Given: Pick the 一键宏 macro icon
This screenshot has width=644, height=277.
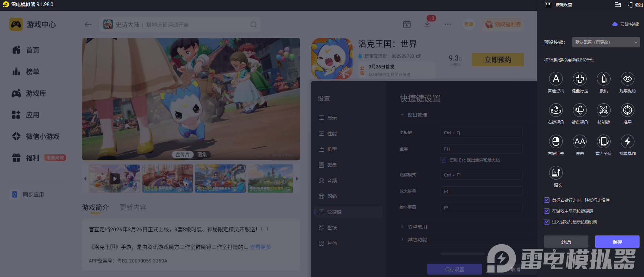Looking at the screenshot, I should point(556,173).
